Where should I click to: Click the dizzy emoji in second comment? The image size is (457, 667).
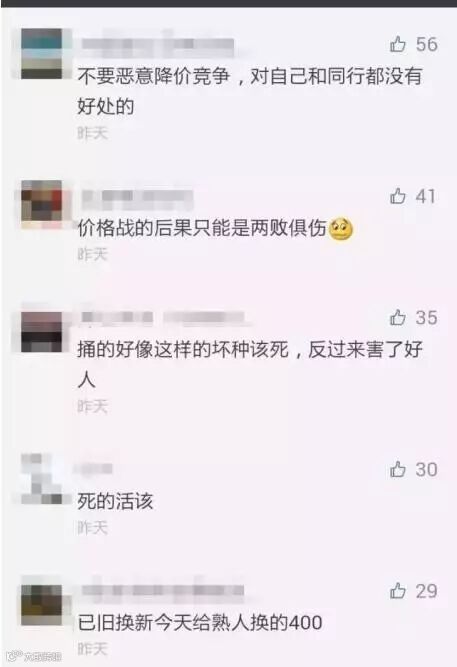341,229
